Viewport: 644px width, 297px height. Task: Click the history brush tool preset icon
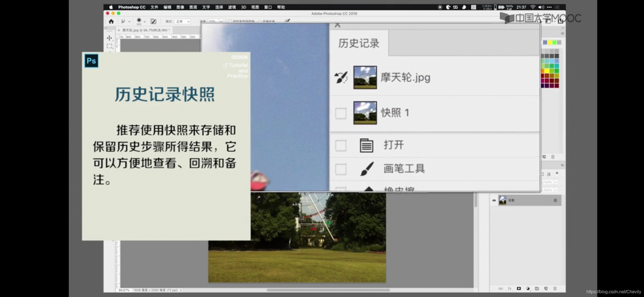pos(123,21)
